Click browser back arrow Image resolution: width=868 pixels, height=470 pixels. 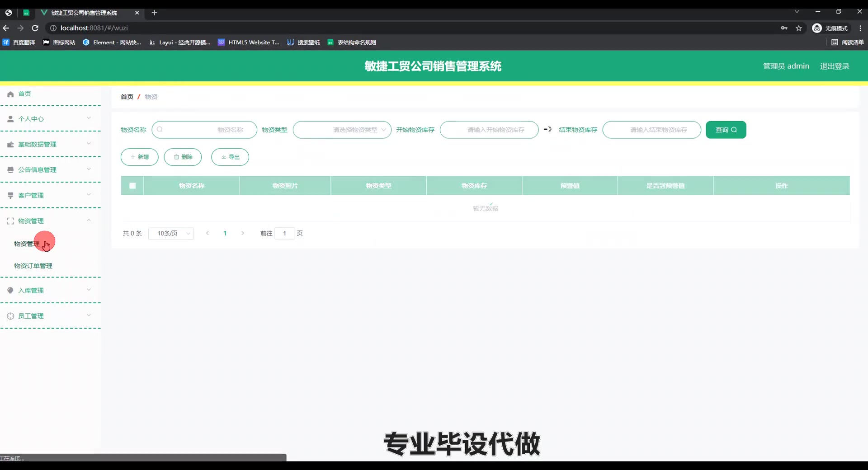point(6,28)
